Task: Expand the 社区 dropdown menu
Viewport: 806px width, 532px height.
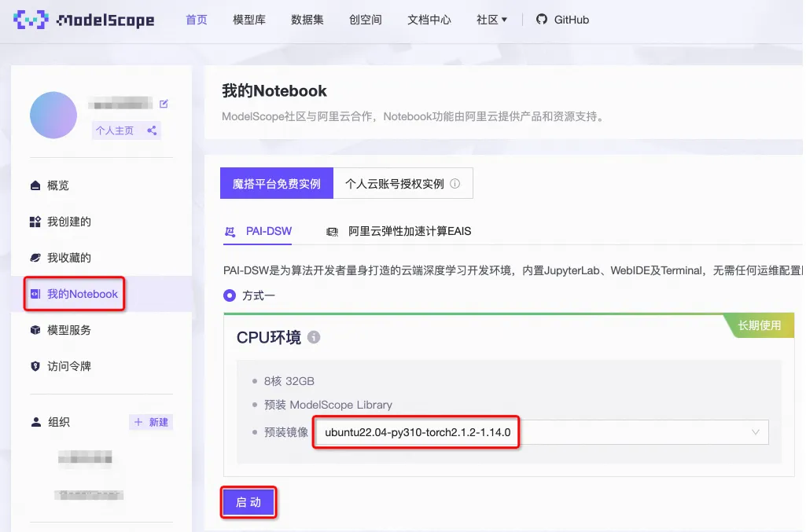Action: click(x=491, y=20)
